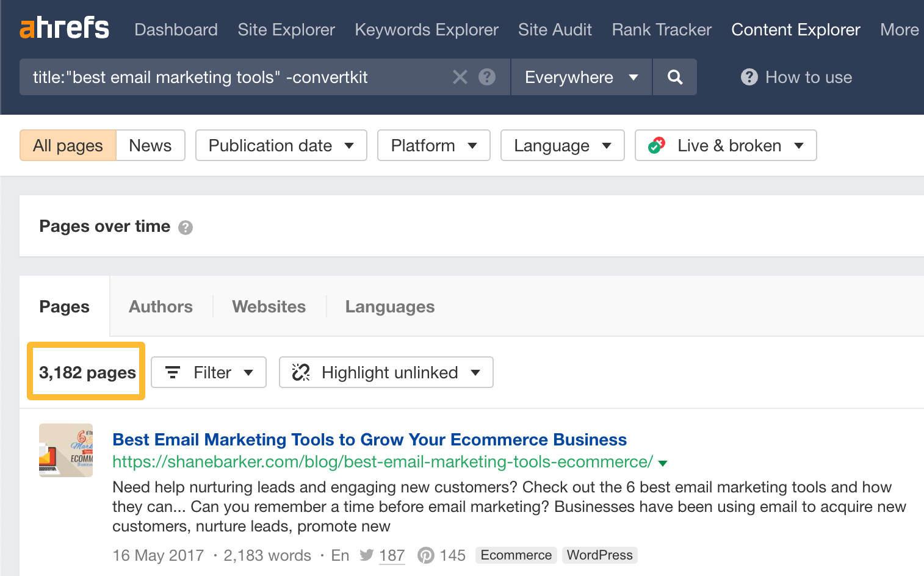Switch results to News pages only
The image size is (924, 576).
coord(150,145)
